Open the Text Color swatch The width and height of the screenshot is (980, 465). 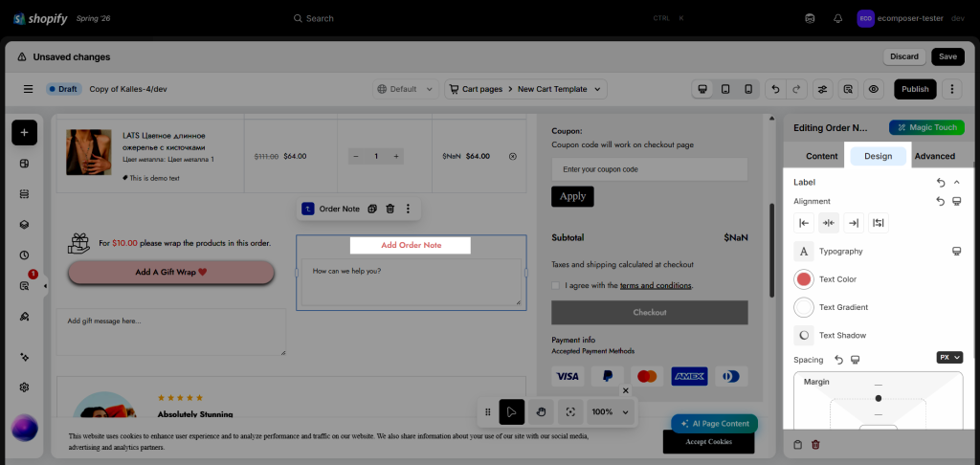tap(804, 279)
